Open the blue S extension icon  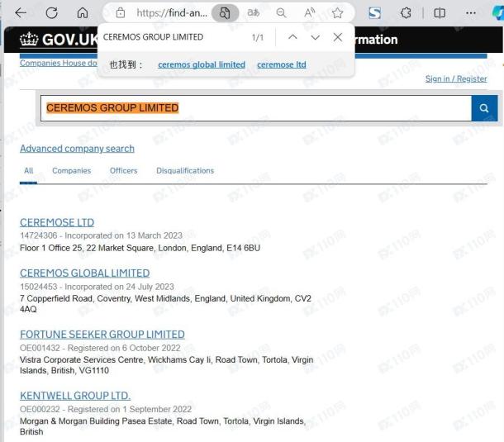(x=375, y=13)
